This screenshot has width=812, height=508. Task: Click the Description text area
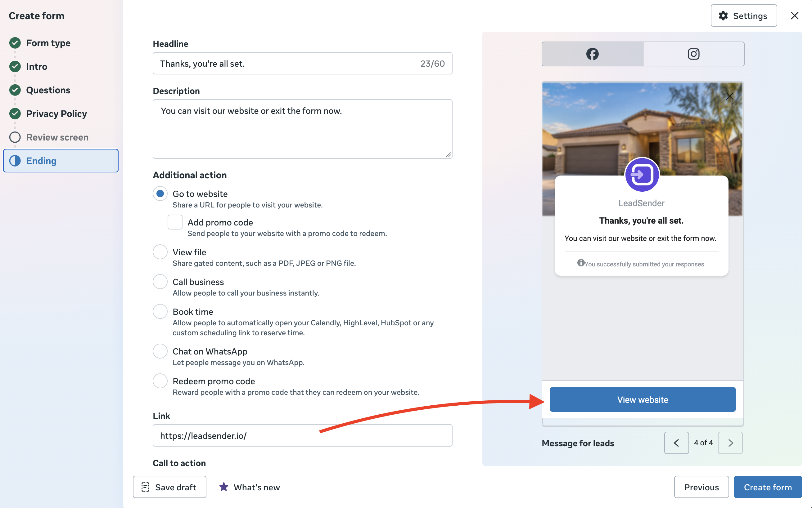[x=302, y=129]
